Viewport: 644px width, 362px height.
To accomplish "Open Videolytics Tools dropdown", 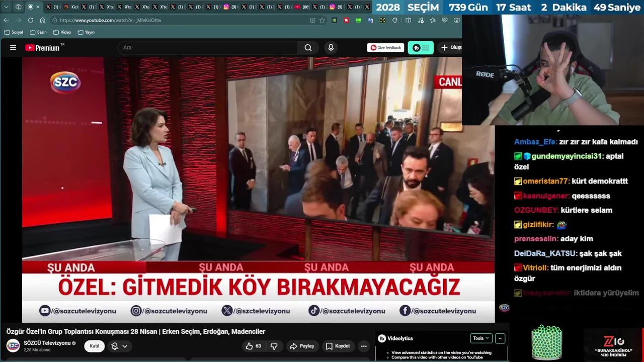I will (481, 338).
